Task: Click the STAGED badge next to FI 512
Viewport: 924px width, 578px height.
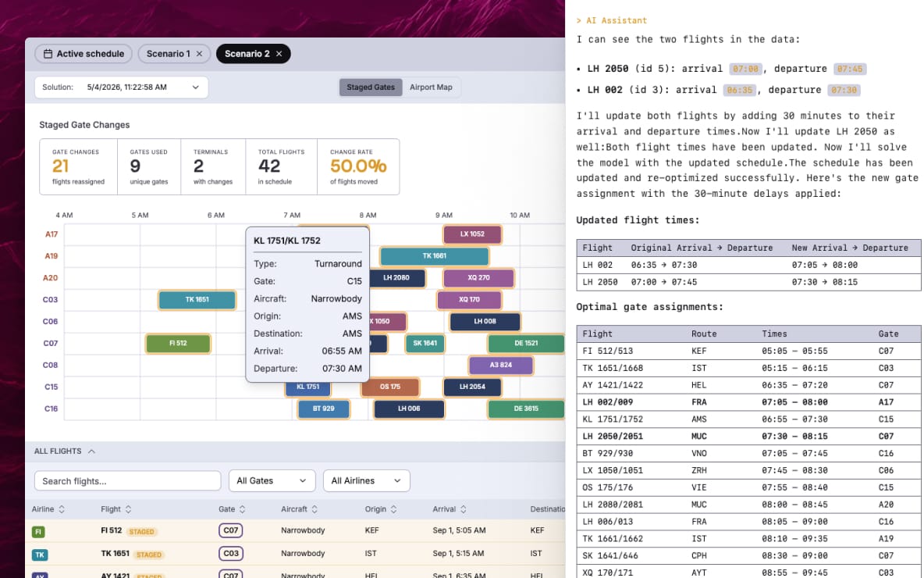Action: [x=141, y=532]
